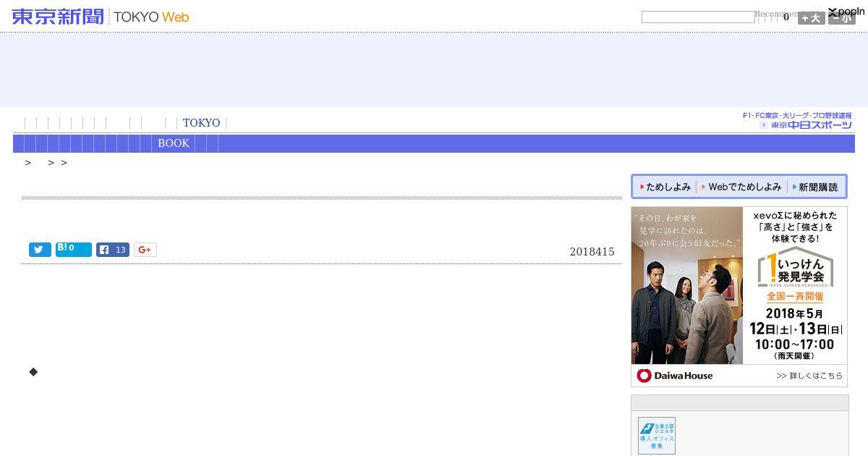
Task: Click 新聞購読 subscription link
Action: tap(816, 187)
